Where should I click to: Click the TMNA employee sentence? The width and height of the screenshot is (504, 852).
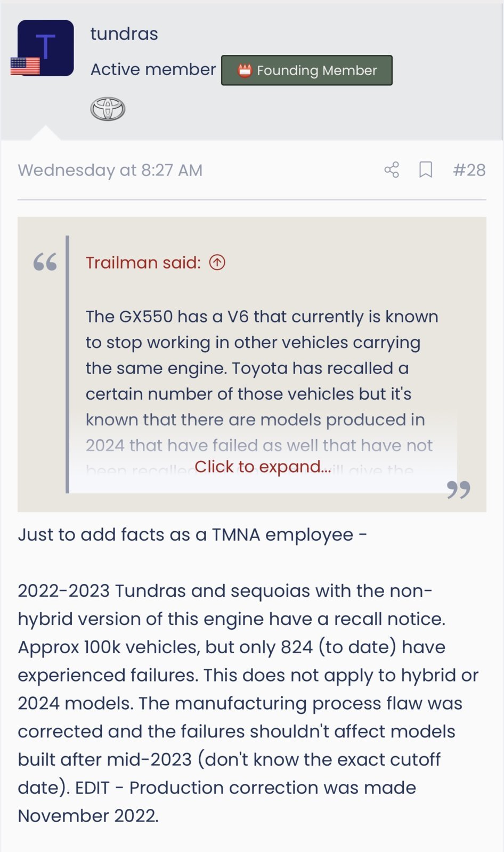(192, 534)
